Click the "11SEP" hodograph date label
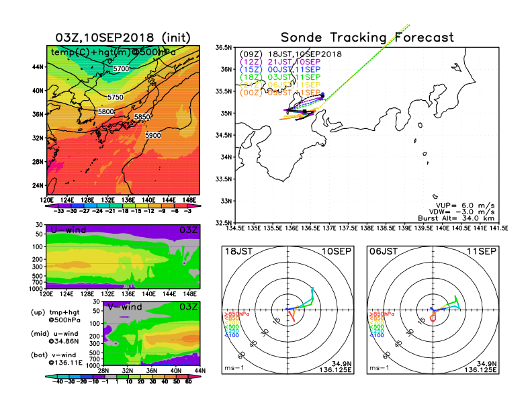This screenshot has height=411, width=532. coord(482,252)
